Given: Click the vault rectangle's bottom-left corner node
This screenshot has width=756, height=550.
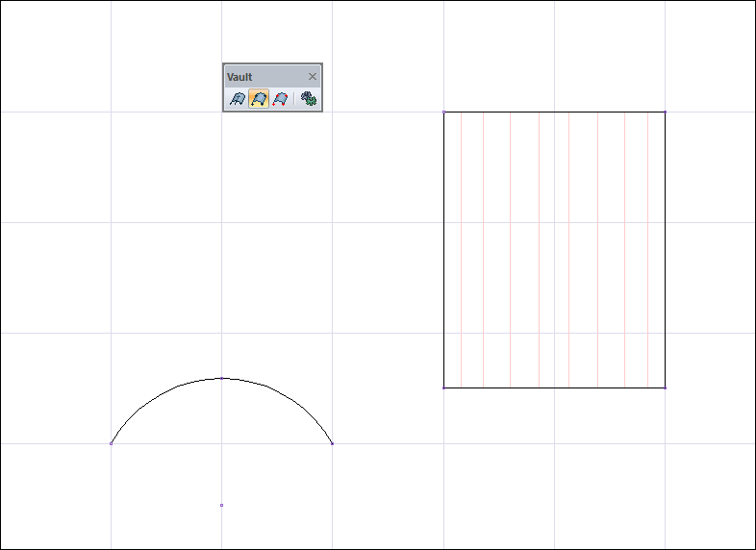Looking at the screenshot, I should point(444,387).
